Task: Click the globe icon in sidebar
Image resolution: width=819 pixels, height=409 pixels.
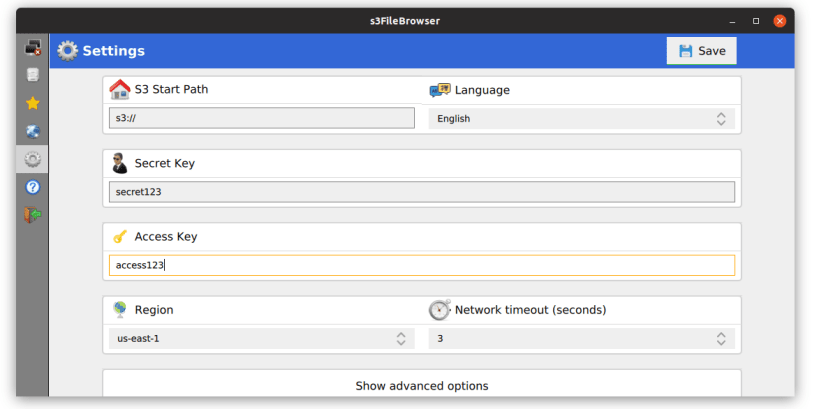Action: (33, 131)
